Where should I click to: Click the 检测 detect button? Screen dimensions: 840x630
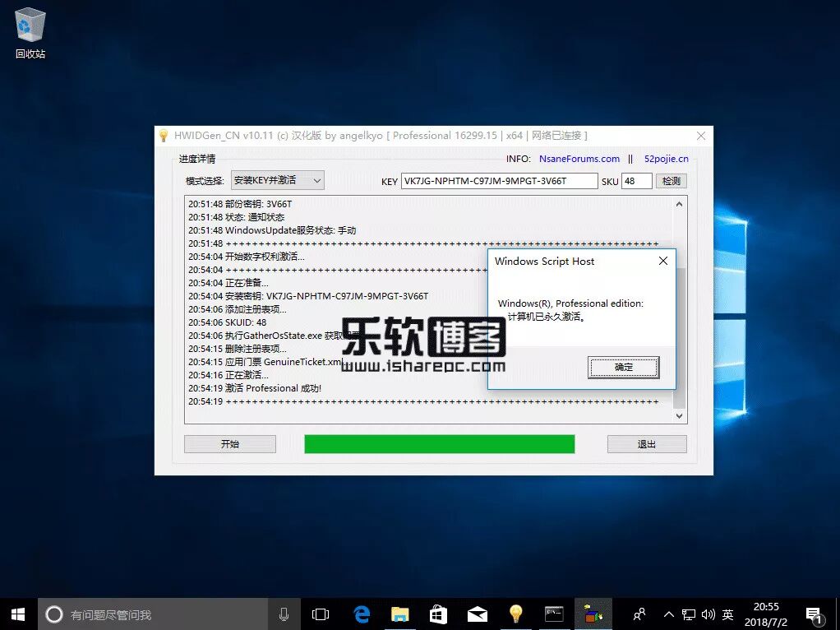[672, 181]
